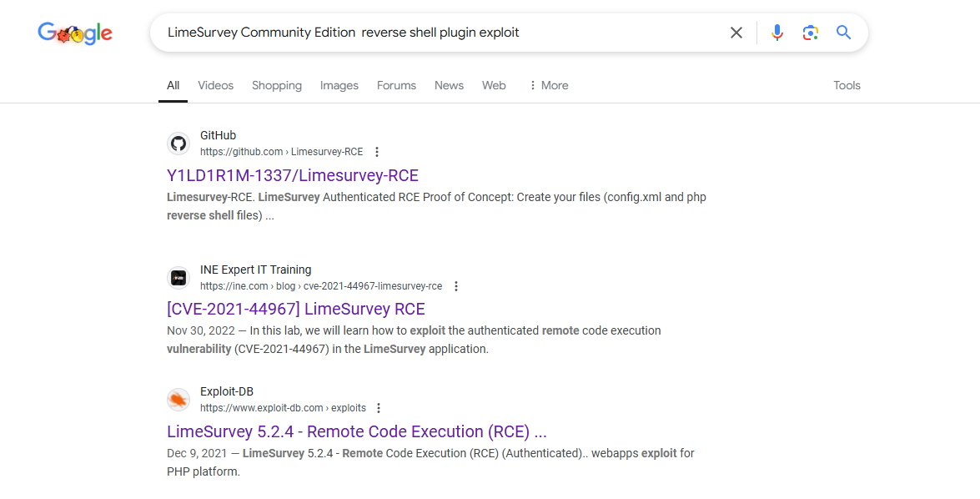Clear the search query with X icon
Viewport: 980px width, 499px height.
pyautogui.click(x=736, y=33)
